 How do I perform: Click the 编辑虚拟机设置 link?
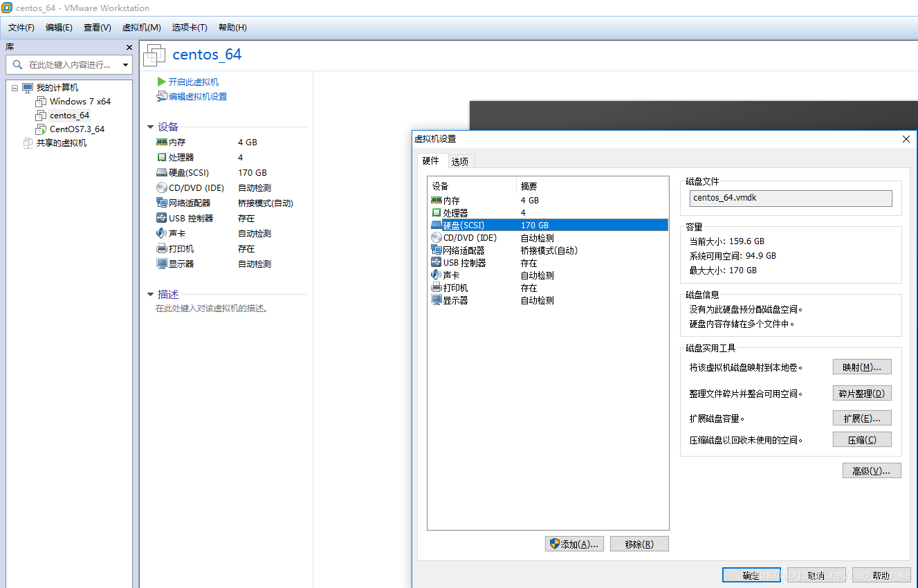198,97
